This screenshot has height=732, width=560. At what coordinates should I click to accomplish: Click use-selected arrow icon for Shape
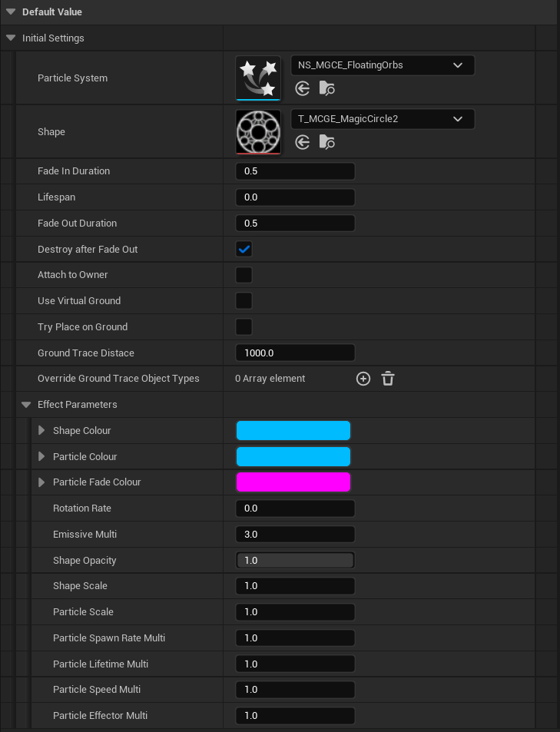pos(303,142)
